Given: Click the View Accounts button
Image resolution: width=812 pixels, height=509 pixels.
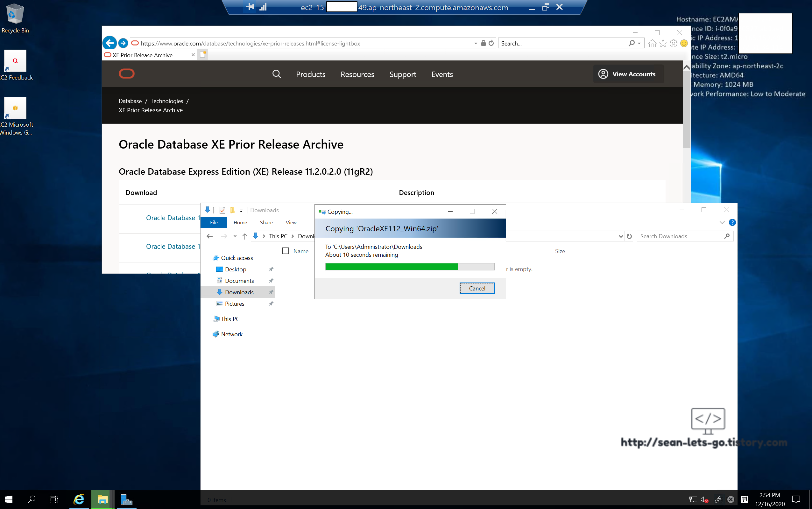Looking at the screenshot, I should tap(628, 74).
